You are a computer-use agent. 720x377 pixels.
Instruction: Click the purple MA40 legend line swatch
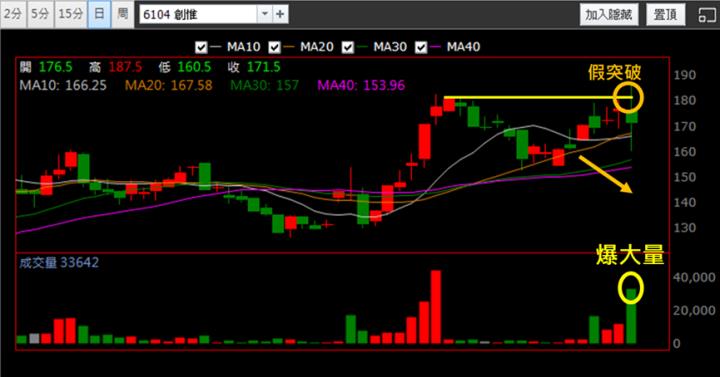pyautogui.click(x=435, y=46)
